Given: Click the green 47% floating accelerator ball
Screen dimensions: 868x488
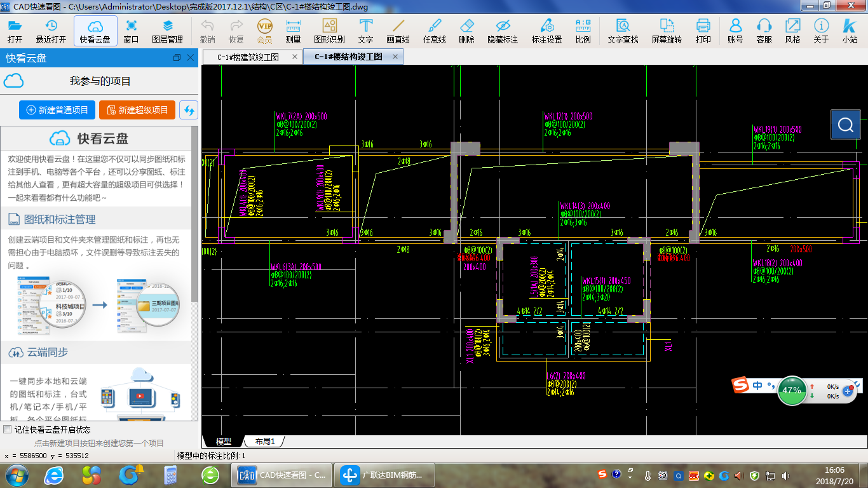Looking at the screenshot, I should [x=791, y=390].
